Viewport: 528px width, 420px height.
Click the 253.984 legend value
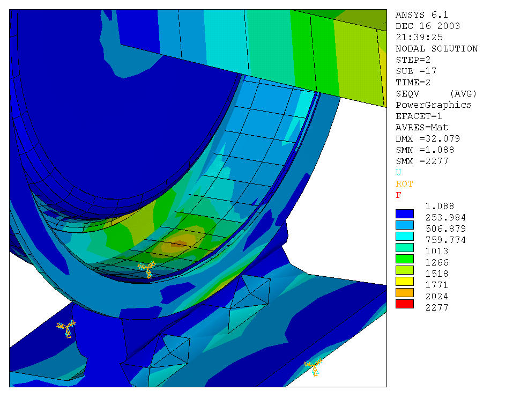tap(445, 217)
